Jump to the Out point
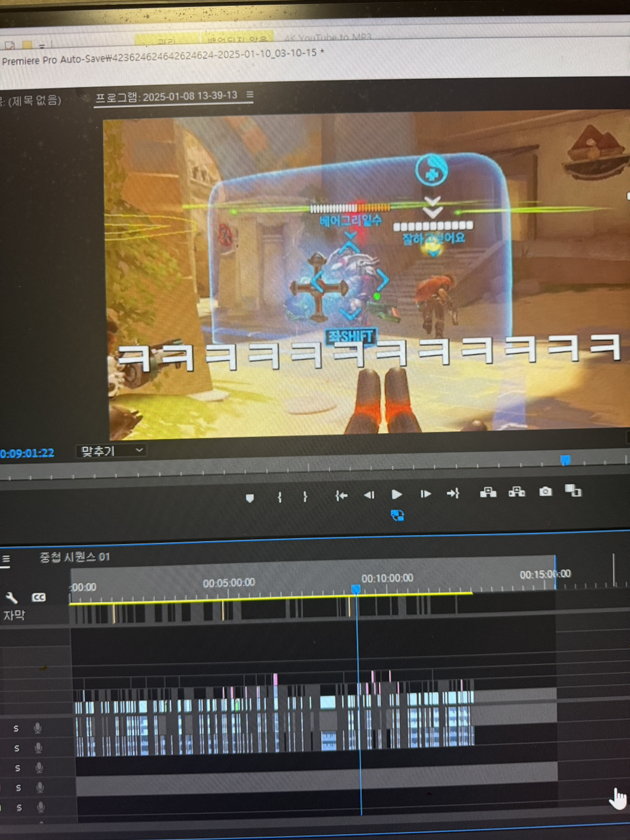 coord(453,493)
